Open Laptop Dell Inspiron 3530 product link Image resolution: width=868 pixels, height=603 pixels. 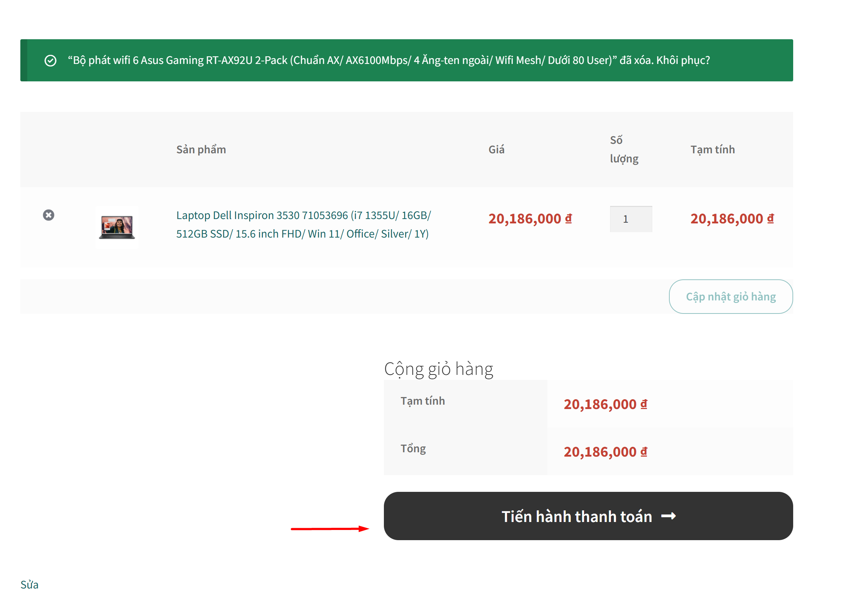tap(303, 224)
